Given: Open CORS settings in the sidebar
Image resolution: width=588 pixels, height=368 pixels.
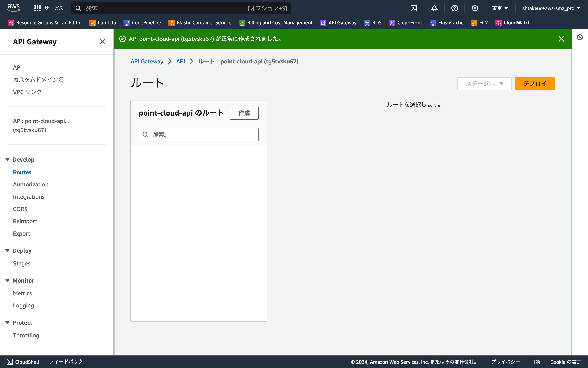Looking at the screenshot, I should pos(20,209).
